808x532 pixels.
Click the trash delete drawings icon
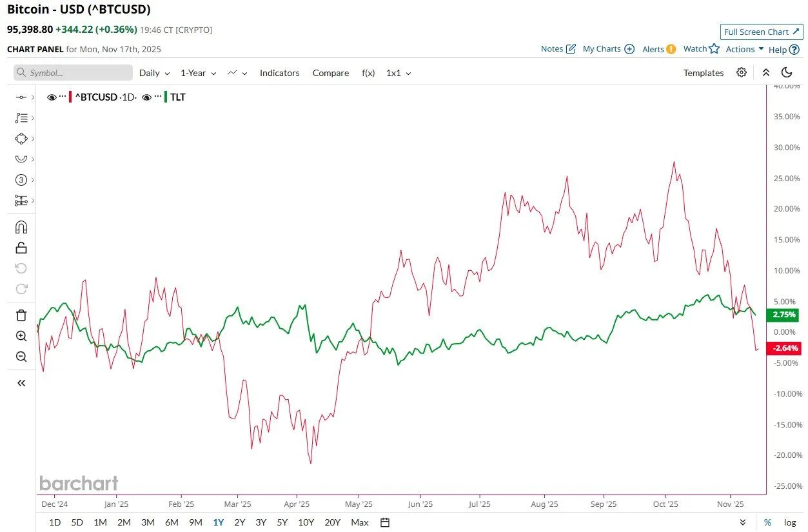click(x=21, y=315)
